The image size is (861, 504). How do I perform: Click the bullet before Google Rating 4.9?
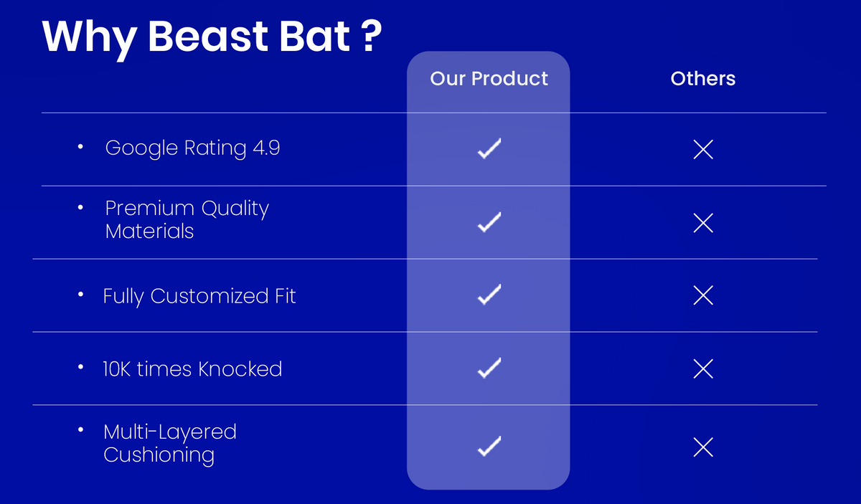(x=80, y=147)
